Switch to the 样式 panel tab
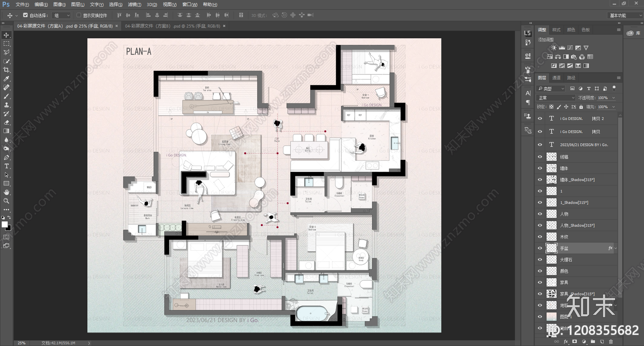The height and width of the screenshot is (346, 644). pyautogui.click(x=556, y=30)
